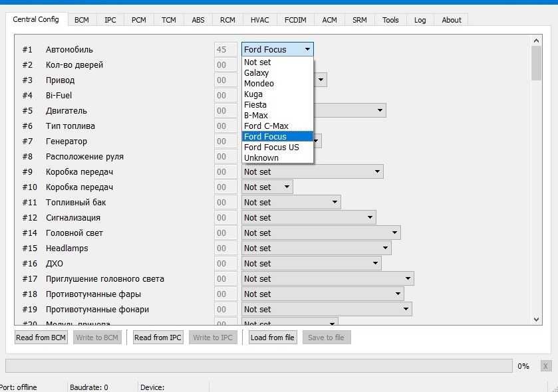Image resolution: width=558 pixels, height=392 pixels.
Task: Open the ДХО dropdown
Action: pyautogui.click(x=311, y=263)
